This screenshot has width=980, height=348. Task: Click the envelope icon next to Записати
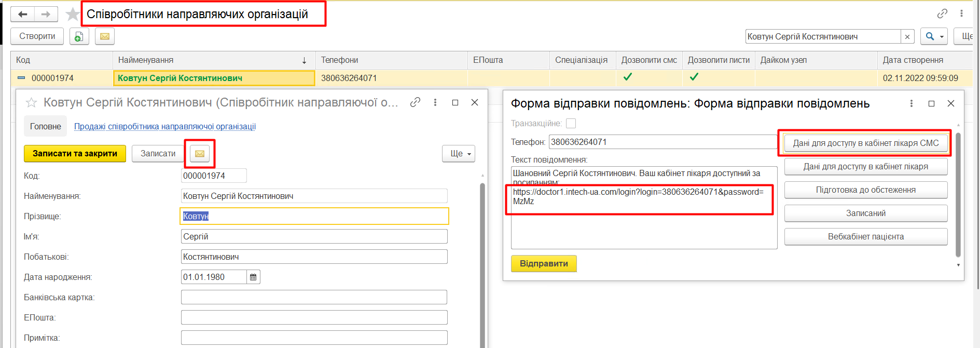[200, 154]
